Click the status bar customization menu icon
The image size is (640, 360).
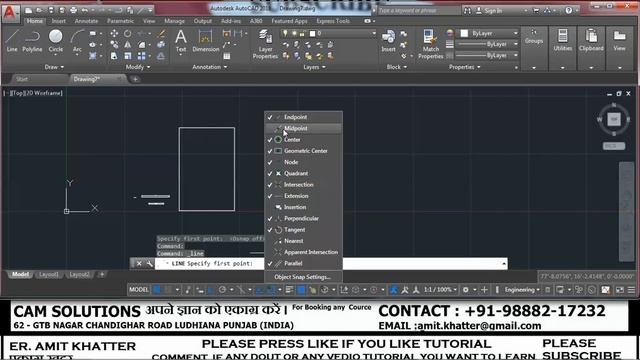coord(631,290)
